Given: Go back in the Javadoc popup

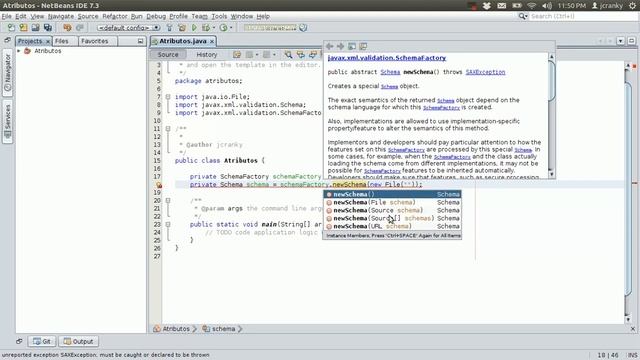Looking at the screenshot, I should tap(330, 46).
